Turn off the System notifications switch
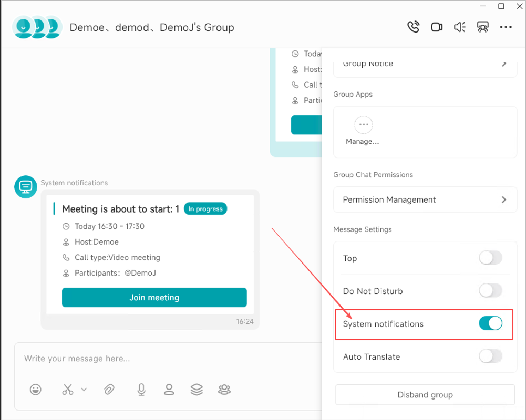This screenshot has height=420, width=526. pos(490,323)
